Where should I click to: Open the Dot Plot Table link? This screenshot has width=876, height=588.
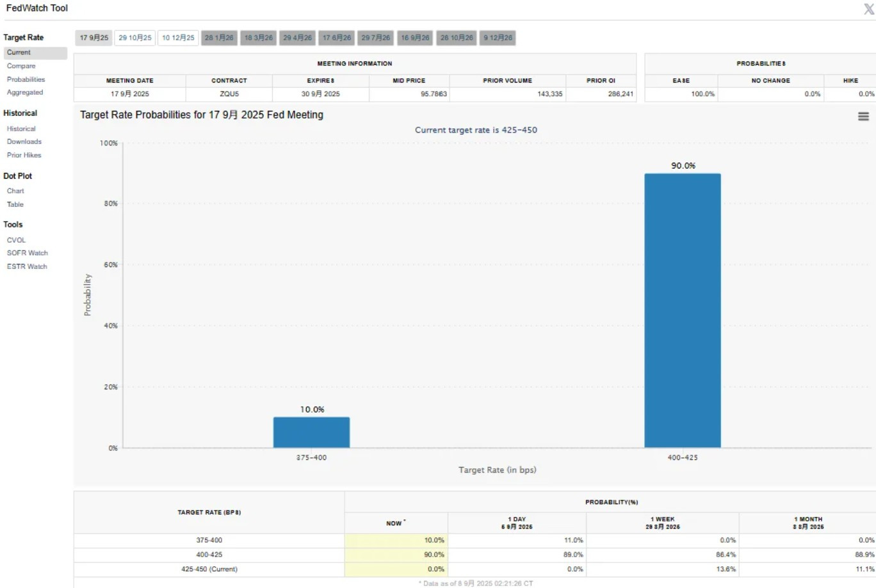pos(15,204)
